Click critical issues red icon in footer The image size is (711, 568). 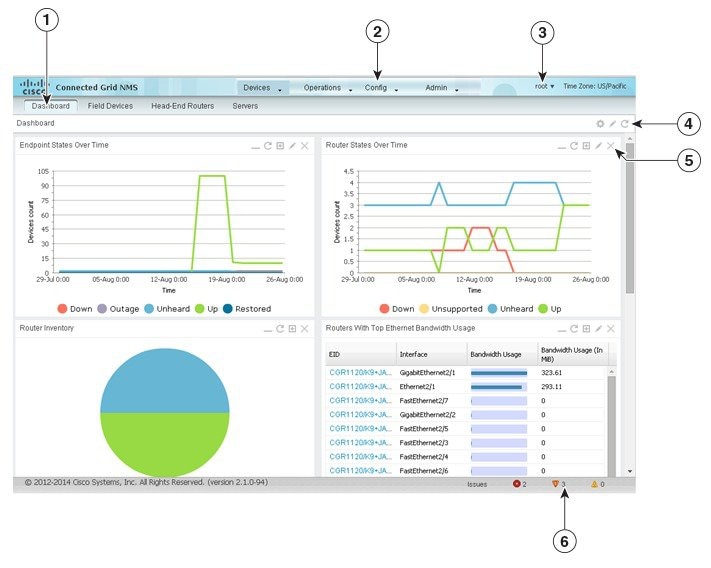coord(516,484)
